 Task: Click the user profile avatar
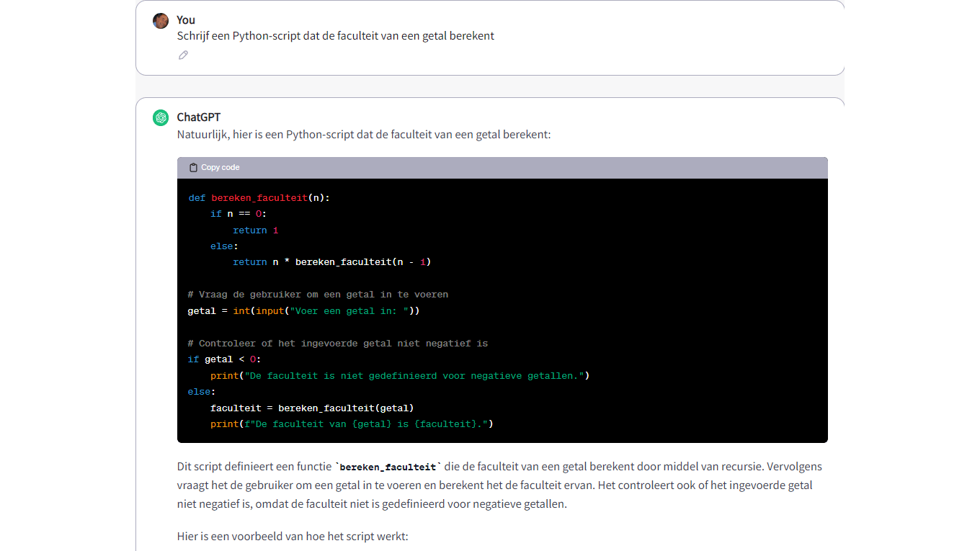coord(161,21)
